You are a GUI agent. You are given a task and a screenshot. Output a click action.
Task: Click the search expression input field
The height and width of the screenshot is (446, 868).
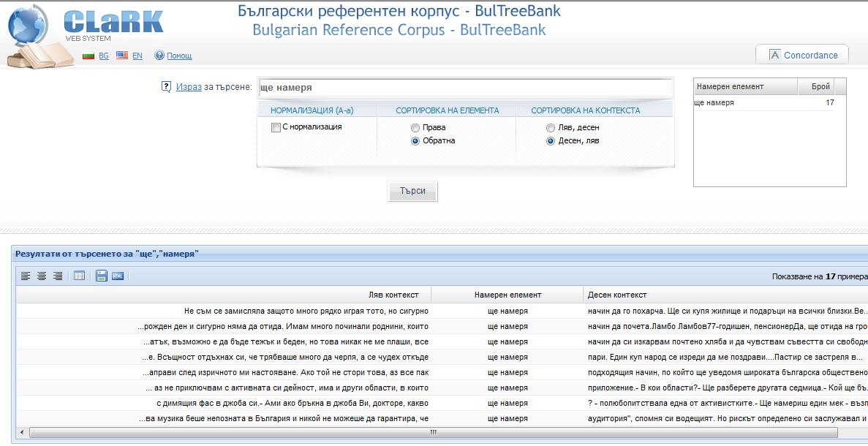click(465, 88)
